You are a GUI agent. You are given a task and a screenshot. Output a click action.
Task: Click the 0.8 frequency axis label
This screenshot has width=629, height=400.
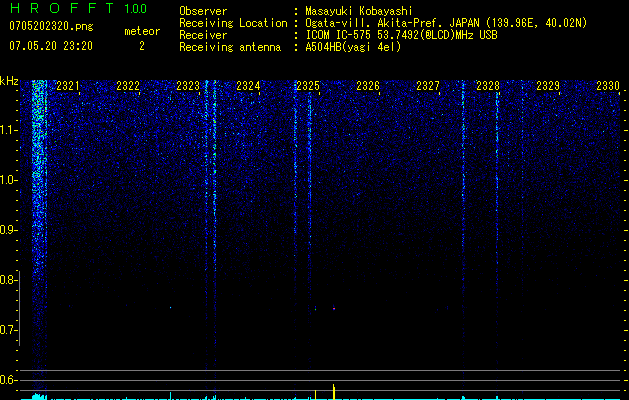8,280
